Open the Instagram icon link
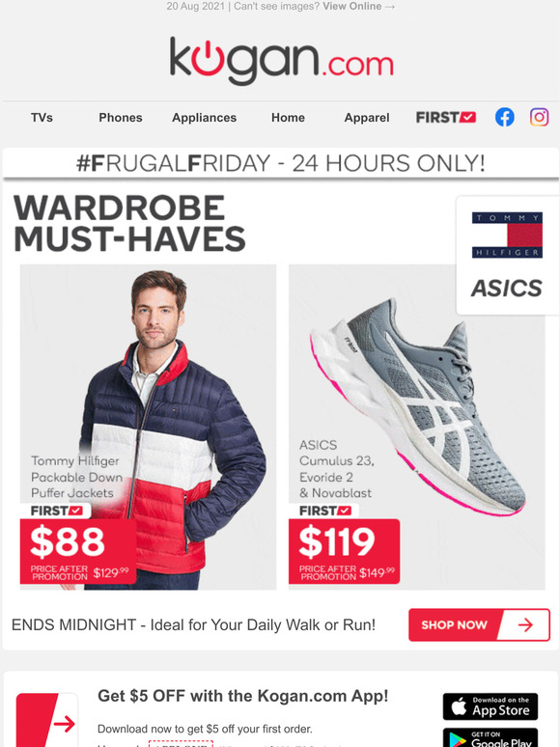560x747 pixels. point(539,117)
